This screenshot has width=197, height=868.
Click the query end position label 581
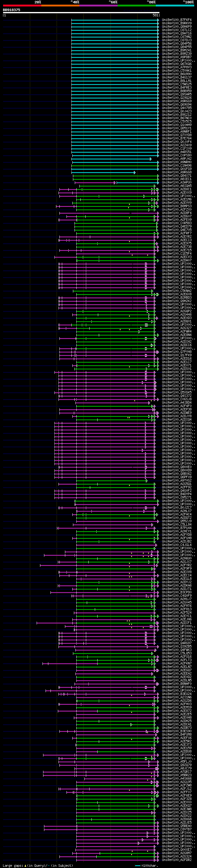point(155,15)
